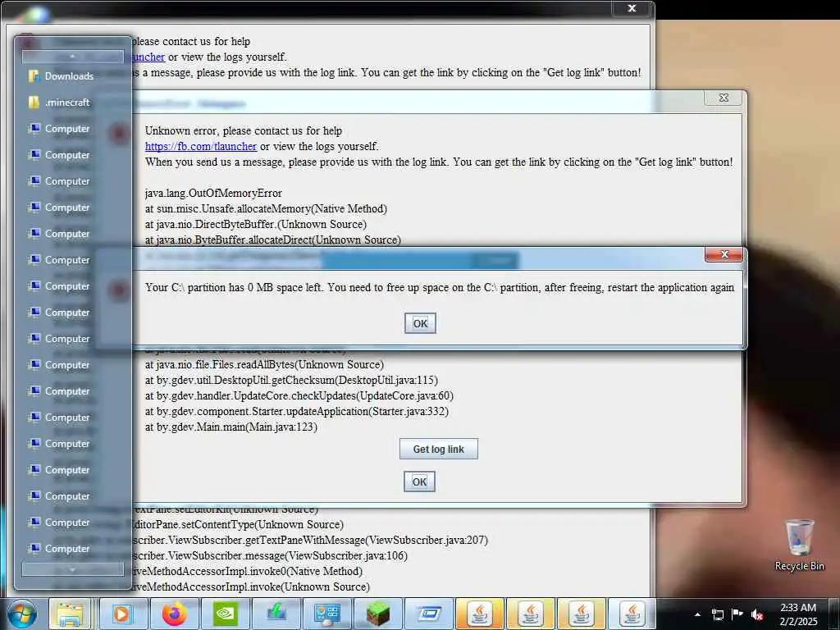Click the ViewSubscriber.message line in back window
This screenshot has width=840, height=630.
270,555
